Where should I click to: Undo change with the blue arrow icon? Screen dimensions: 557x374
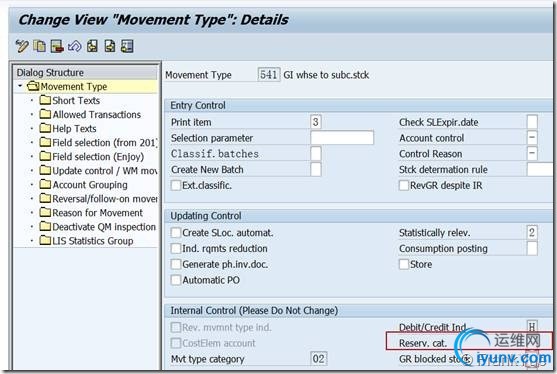75,47
